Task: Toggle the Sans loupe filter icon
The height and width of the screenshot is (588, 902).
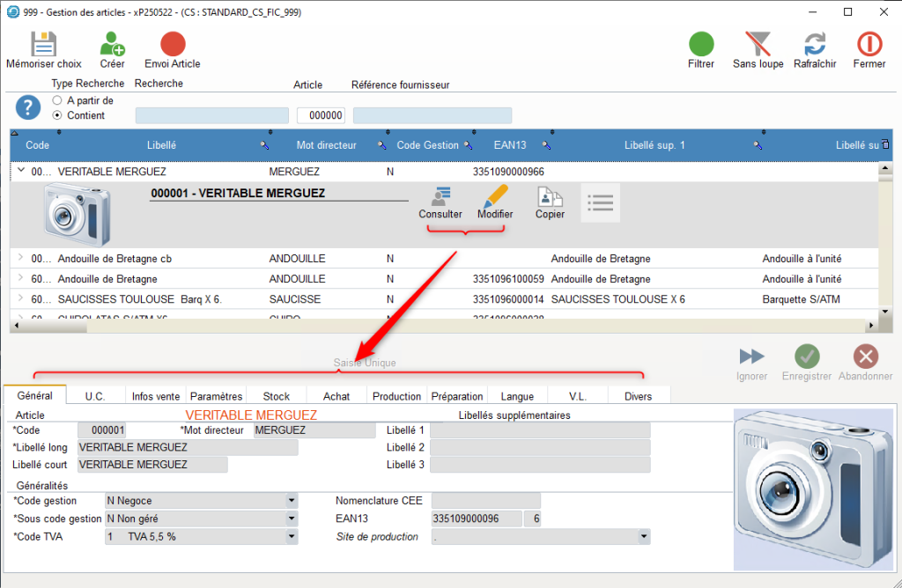Action: pyautogui.click(x=758, y=44)
